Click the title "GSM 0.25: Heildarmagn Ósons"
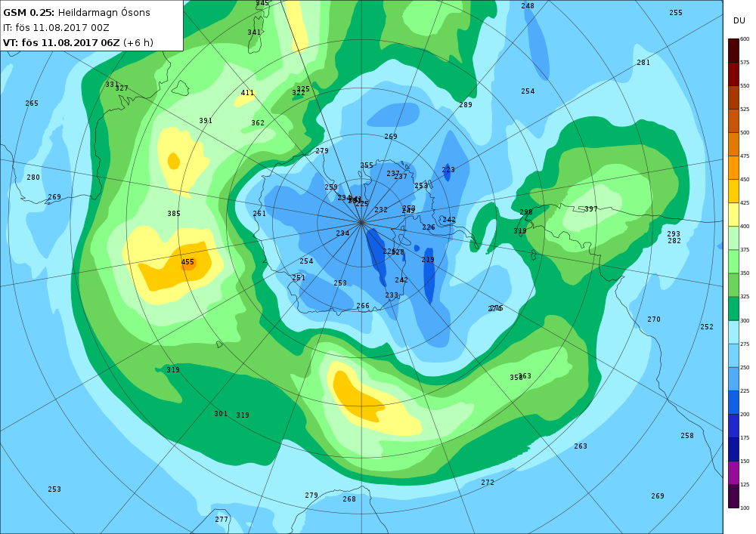Screen dimensions: 756x534 76,13
